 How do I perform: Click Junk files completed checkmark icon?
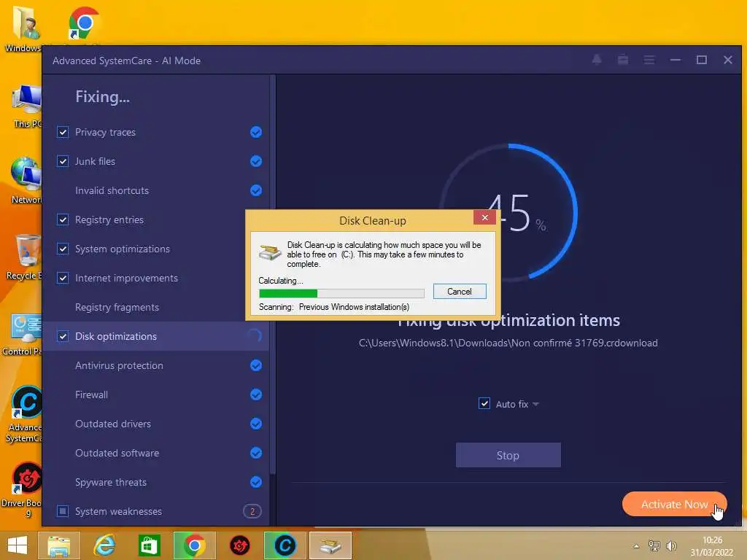coord(256,161)
